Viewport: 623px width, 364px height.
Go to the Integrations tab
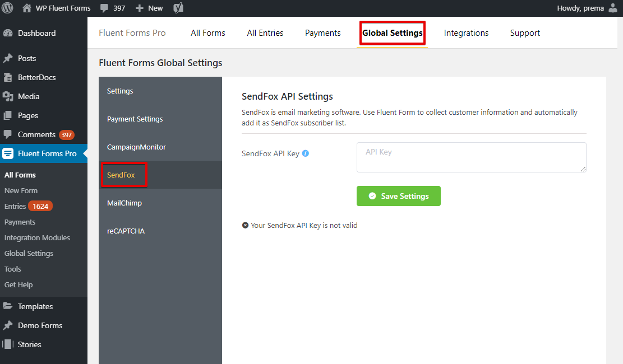click(x=466, y=33)
